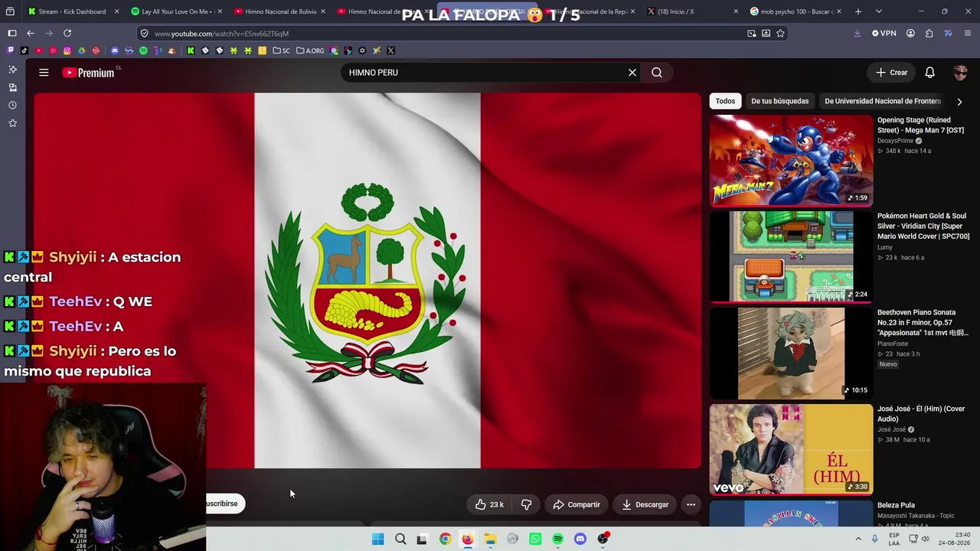Click the Descargar download button
The image size is (980, 551).
click(645, 504)
